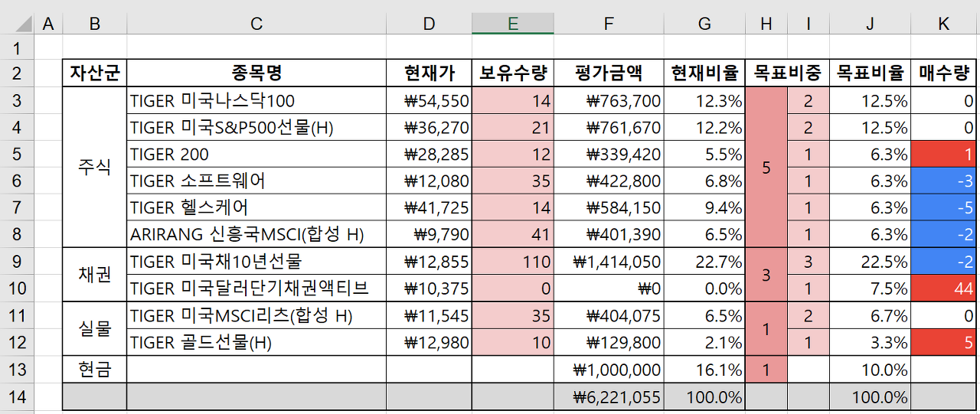Select target ratio cell 10.0%
This screenshot has height=414, width=980.
tap(870, 370)
